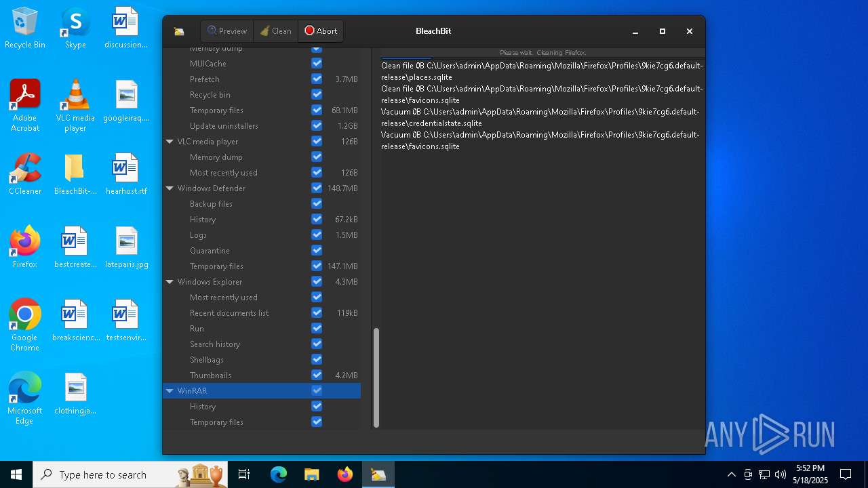Uncheck the Prefetch checkbox
This screenshot has width=868, height=488.
(x=317, y=79)
